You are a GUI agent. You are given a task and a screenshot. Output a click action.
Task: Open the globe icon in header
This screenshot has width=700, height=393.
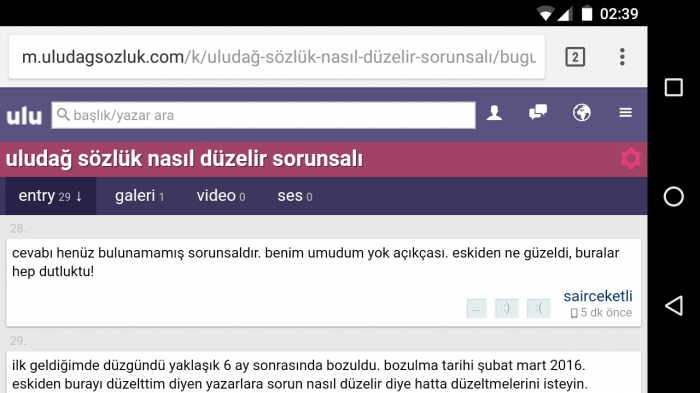point(582,113)
